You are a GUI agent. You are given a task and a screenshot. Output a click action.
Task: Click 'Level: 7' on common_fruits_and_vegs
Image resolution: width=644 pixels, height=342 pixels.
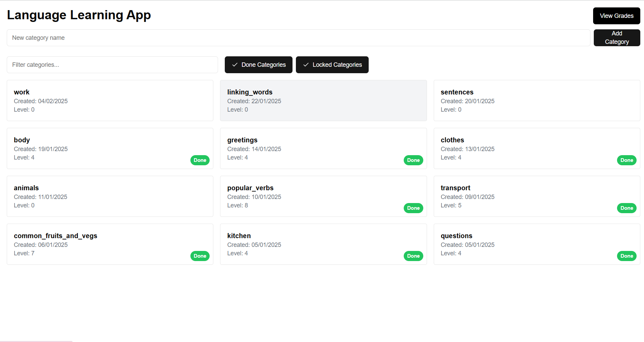pyautogui.click(x=24, y=253)
